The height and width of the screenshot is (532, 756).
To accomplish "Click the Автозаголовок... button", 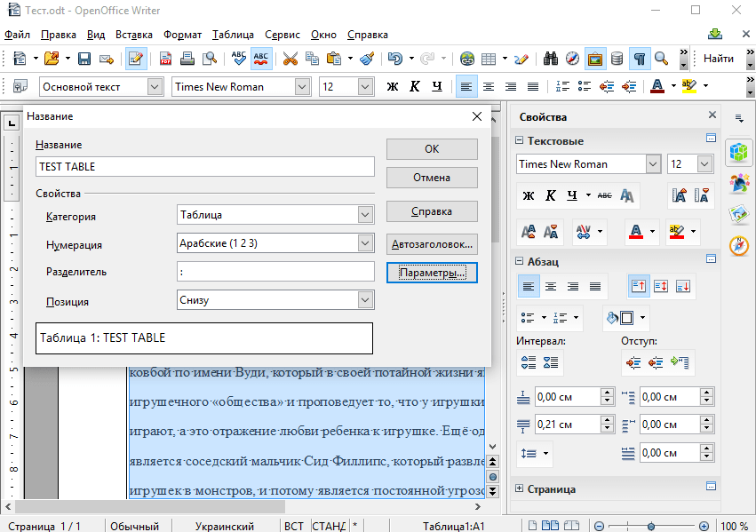I will [x=432, y=244].
